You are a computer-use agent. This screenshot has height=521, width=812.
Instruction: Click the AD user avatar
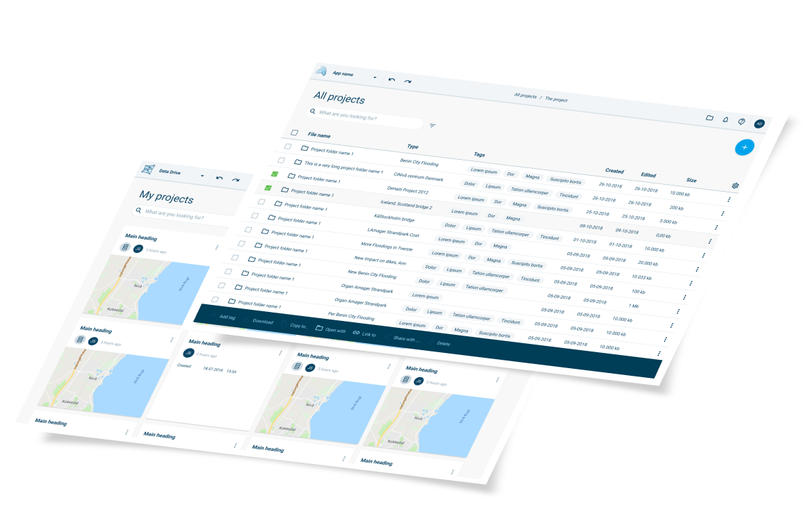tap(758, 124)
